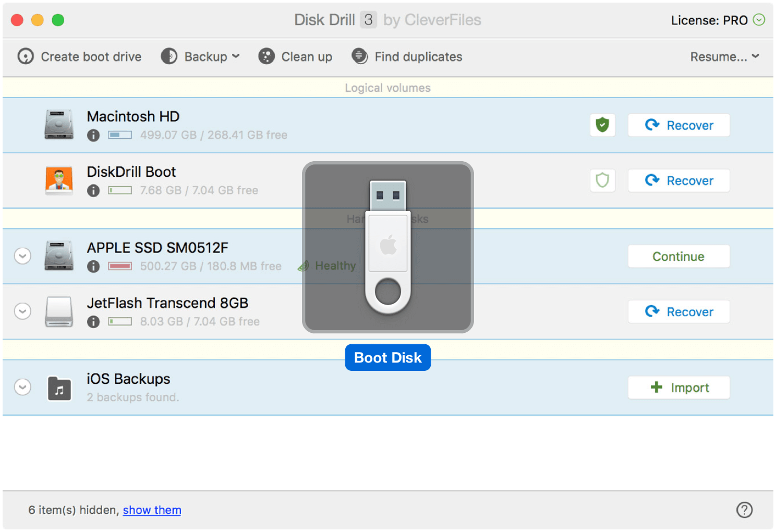Click the JetFlash Transcend usage bar
This screenshot has height=532, width=776.
point(120,321)
